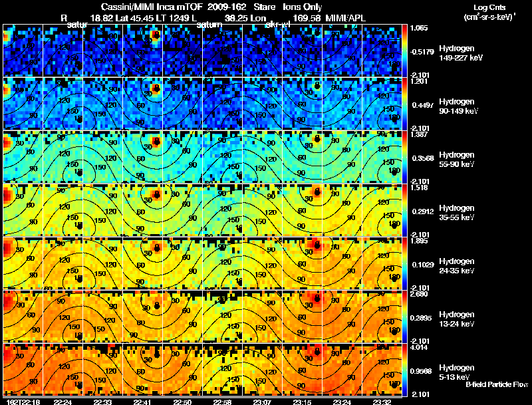Pick the 'Hydrogen 35-55 keV' row label

(x=457, y=213)
